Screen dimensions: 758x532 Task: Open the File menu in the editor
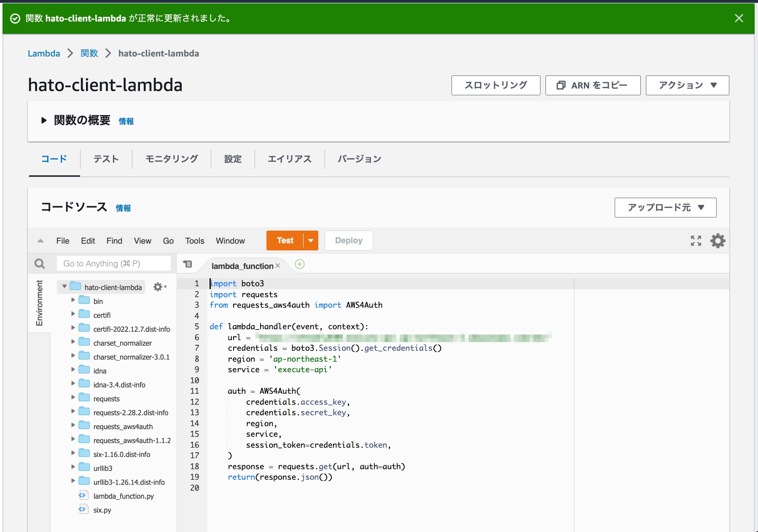click(62, 241)
